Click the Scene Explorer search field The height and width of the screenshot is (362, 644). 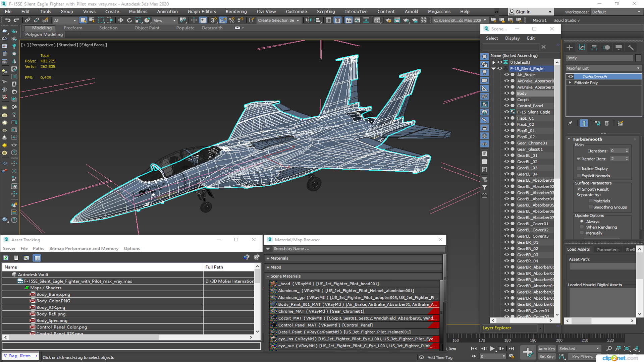[511, 47]
